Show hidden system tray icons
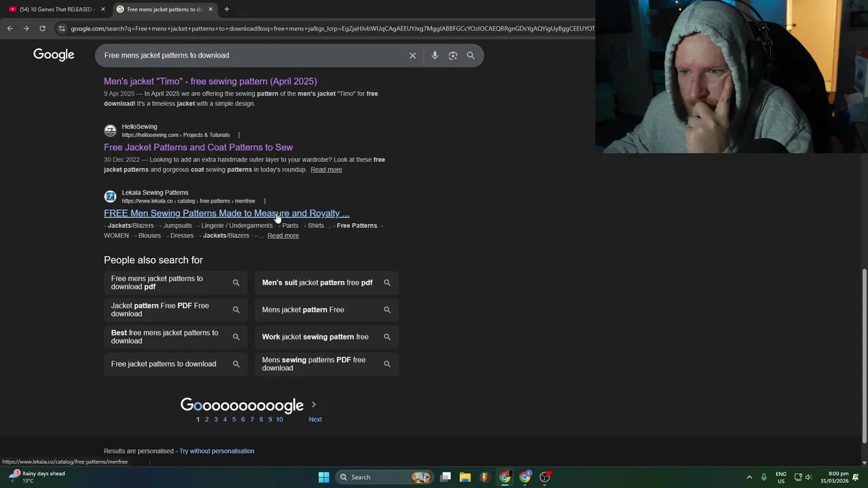The width and height of the screenshot is (868, 488). coord(749,477)
